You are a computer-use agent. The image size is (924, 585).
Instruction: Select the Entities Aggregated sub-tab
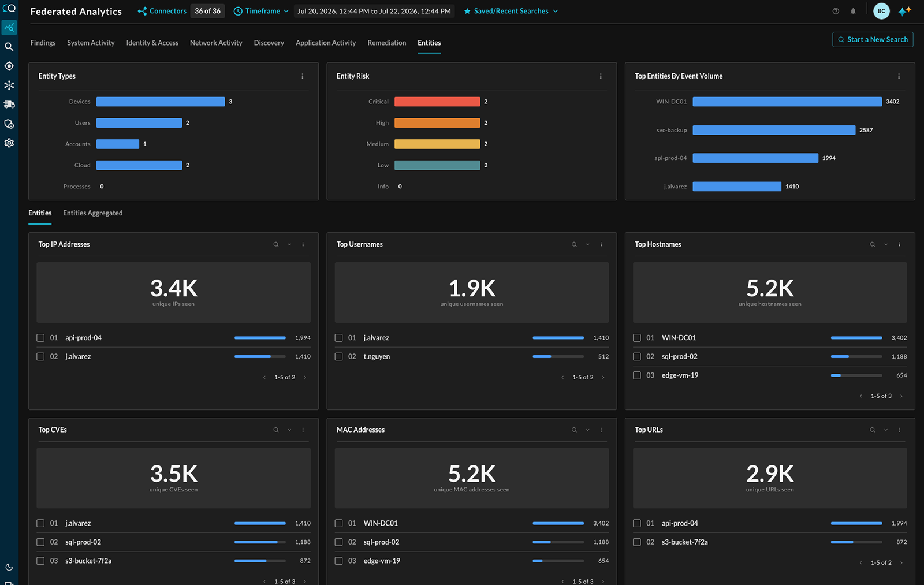(93, 213)
